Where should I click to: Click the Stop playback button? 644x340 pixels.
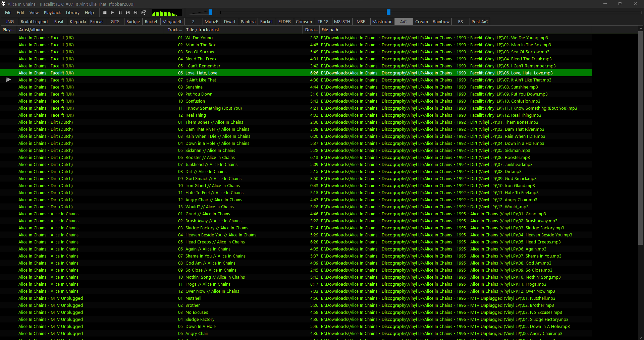[105, 12]
